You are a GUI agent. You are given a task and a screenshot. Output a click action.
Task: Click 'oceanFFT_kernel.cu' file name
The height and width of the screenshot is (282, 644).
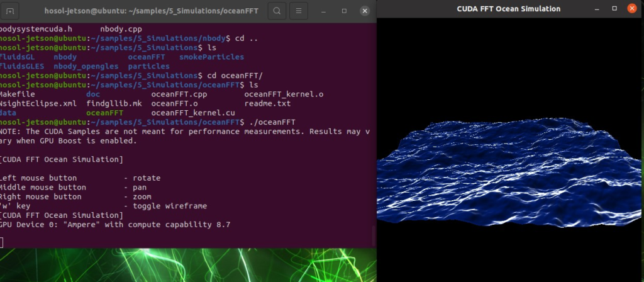193,113
